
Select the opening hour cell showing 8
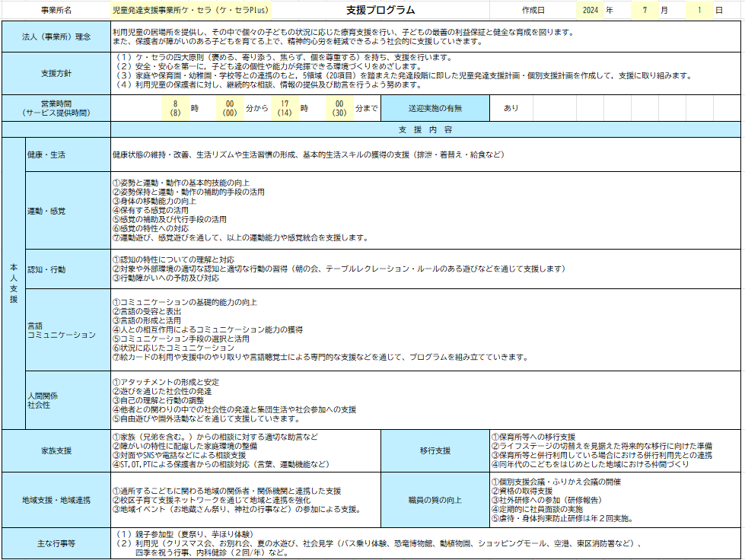point(175,108)
